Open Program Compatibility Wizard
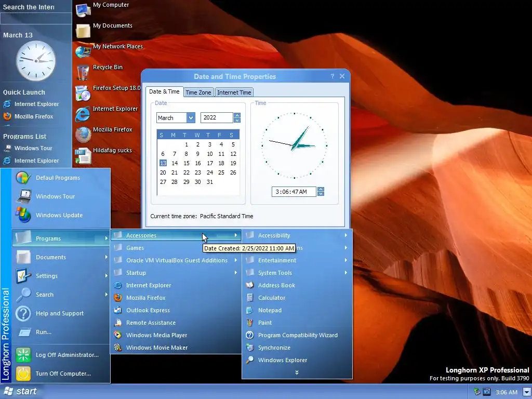 [297, 335]
